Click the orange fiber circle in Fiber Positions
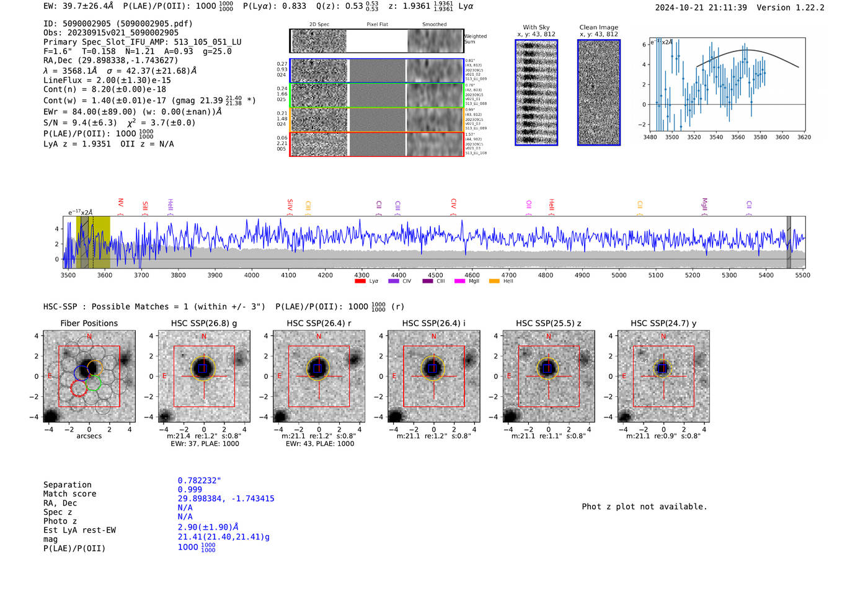 [95, 367]
